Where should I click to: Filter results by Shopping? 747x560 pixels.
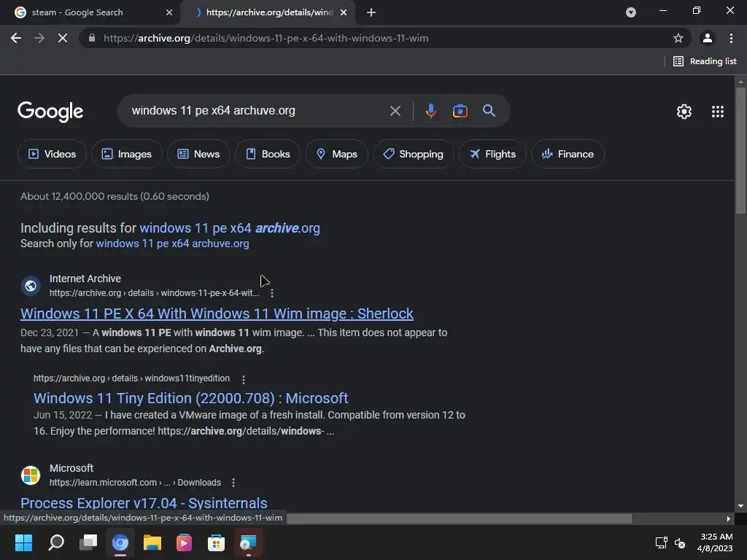coord(413,154)
